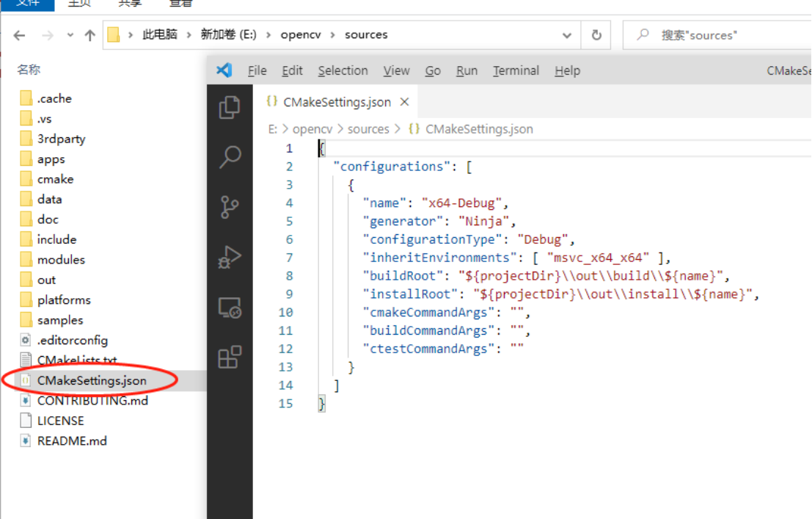Select the .cache folder
This screenshot has width=812, height=519.
pyautogui.click(x=54, y=98)
